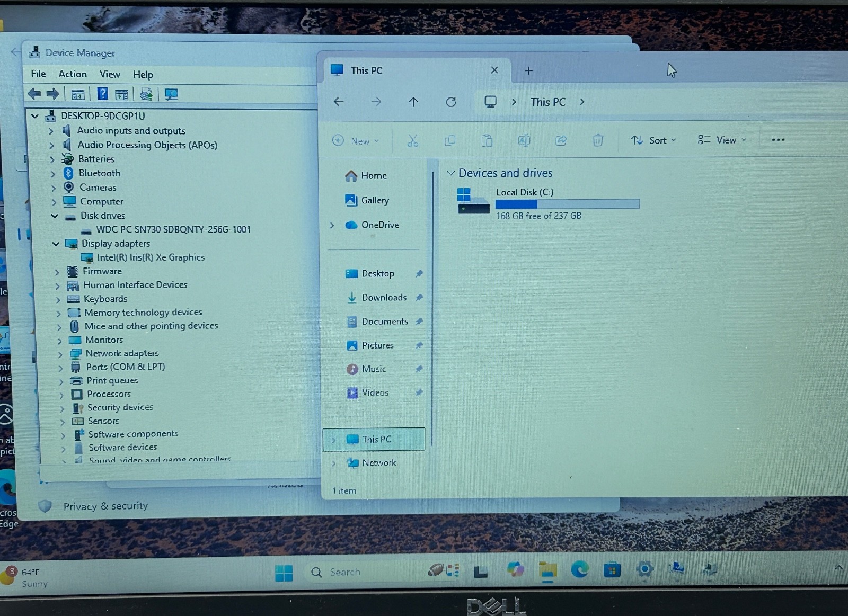The height and width of the screenshot is (616, 848).
Task: Open File Explorer icon on the taskbar
Action: (547, 570)
